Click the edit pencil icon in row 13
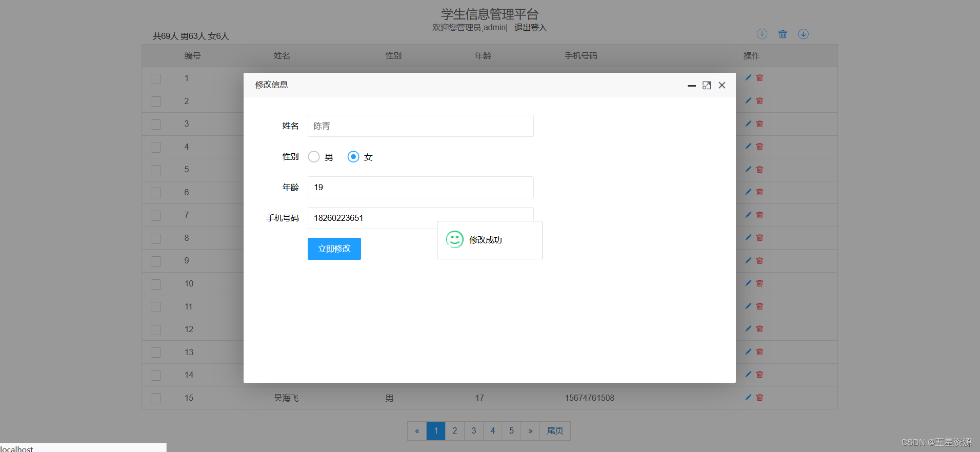 [748, 352]
